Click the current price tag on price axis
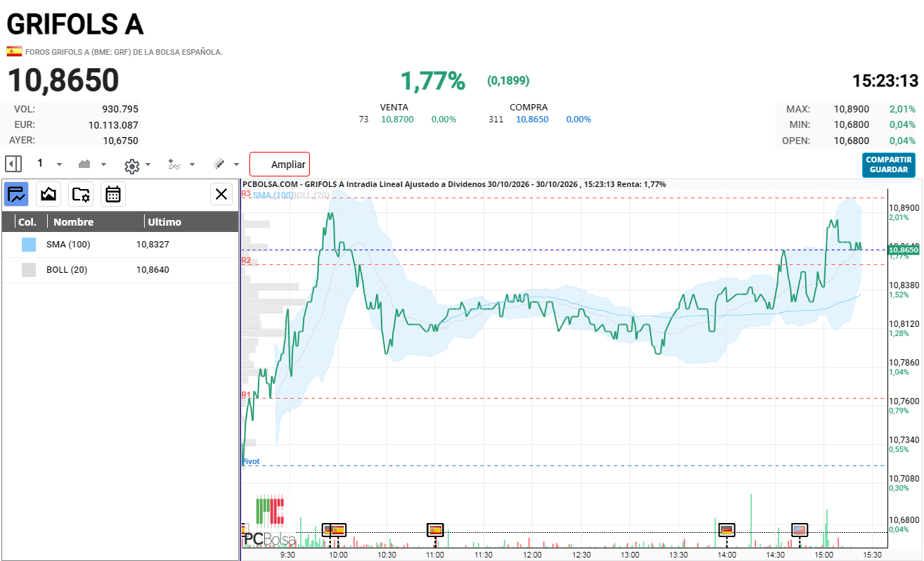This screenshot has height=561, width=924. (904, 250)
